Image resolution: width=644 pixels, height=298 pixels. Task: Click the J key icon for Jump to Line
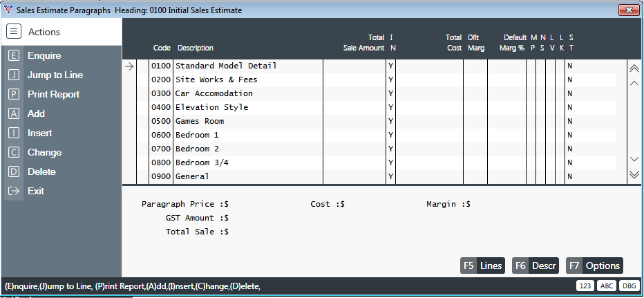14,75
